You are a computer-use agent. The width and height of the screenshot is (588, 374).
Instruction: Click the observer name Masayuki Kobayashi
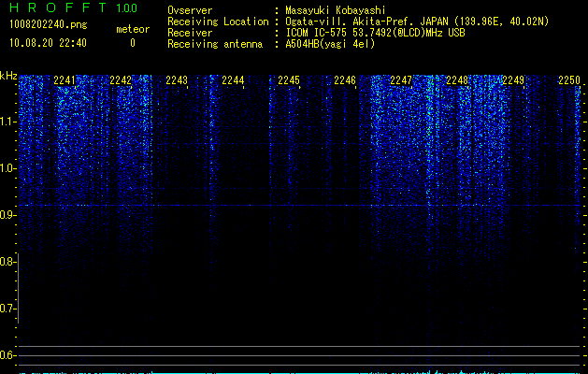(336, 10)
